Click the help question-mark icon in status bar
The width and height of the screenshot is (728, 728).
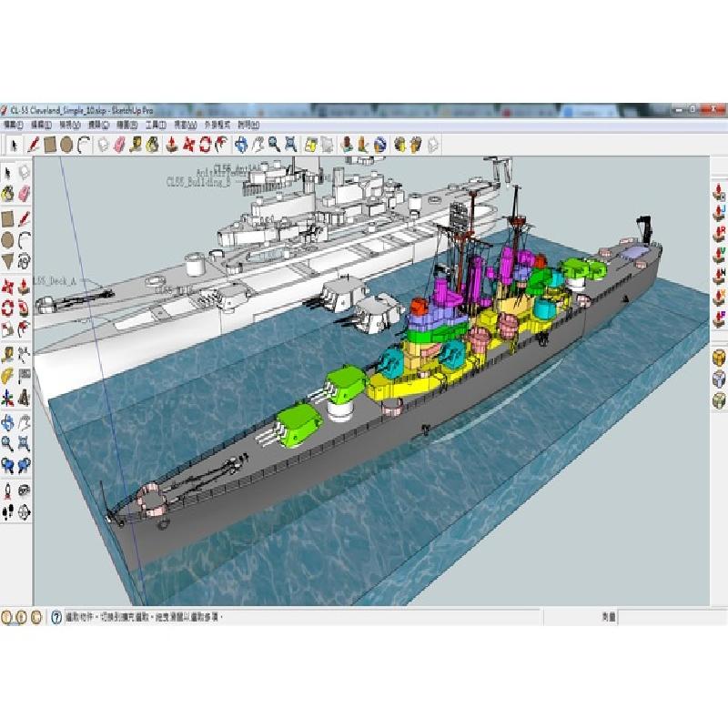(x=56, y=617)
